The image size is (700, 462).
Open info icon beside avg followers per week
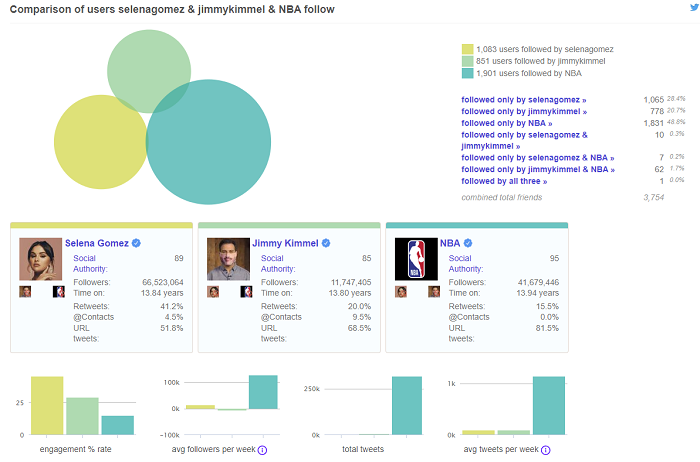pyautogui.click(x=262, y=450)
